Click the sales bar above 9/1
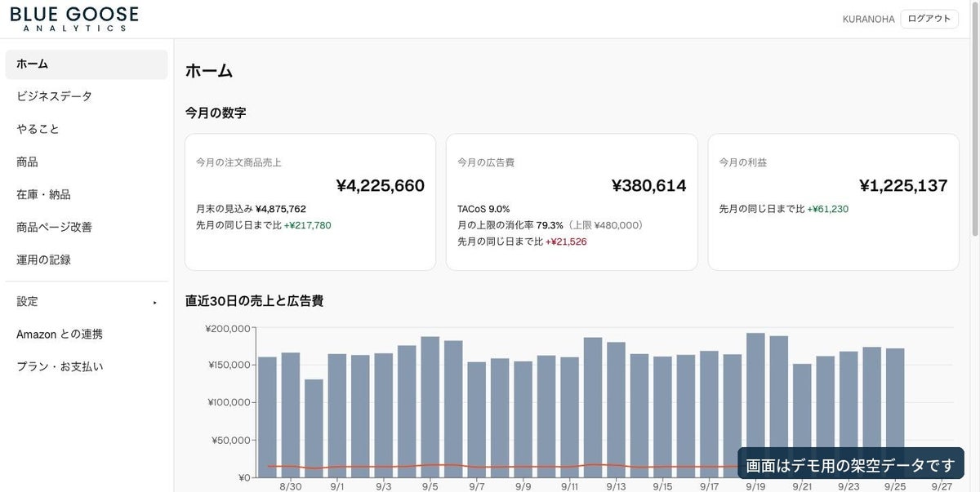The height and width of the screenshot is (492, 980). point(337,415)
